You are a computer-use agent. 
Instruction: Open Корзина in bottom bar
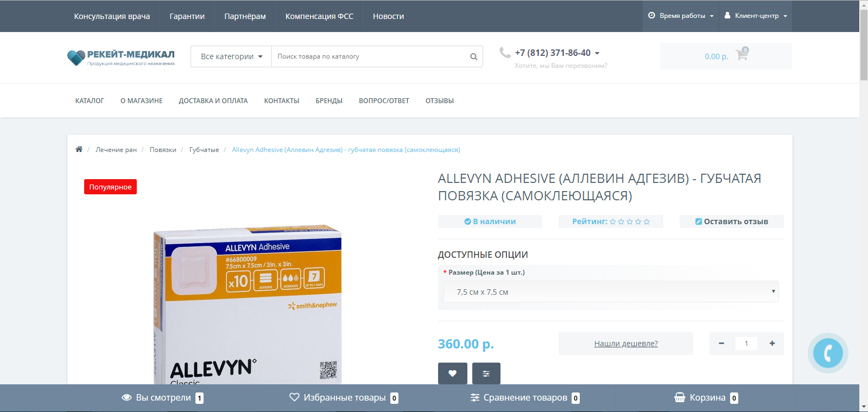(706, 398)
